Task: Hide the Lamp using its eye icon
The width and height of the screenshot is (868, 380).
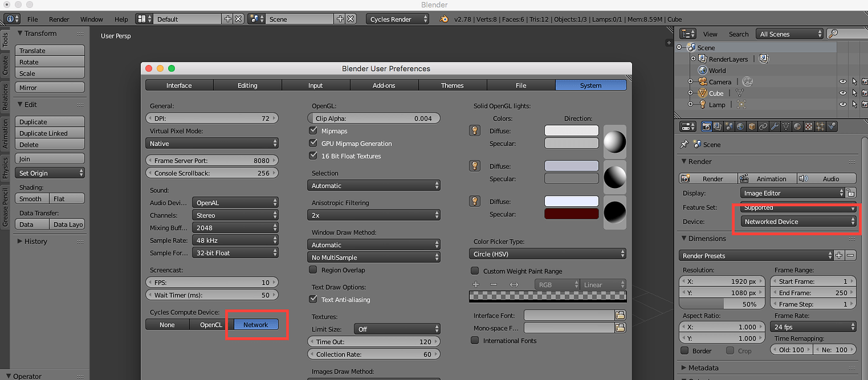Action: point(842,104)
